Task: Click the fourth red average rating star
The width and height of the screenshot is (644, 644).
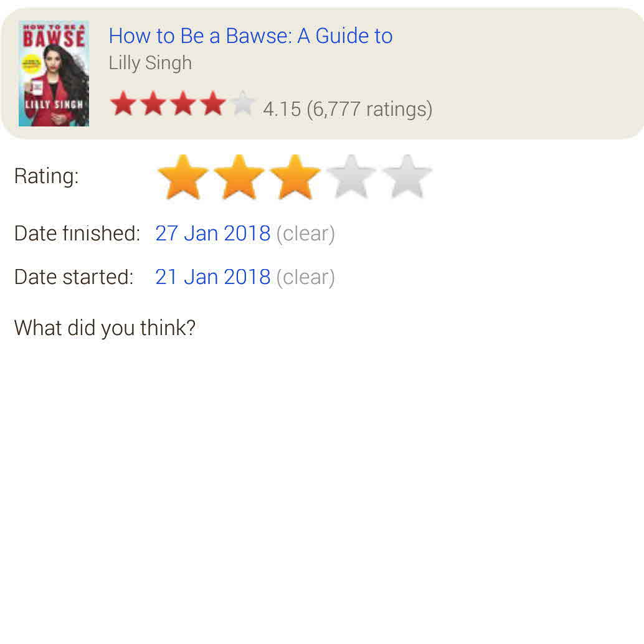Action: (x=213, y=103)
